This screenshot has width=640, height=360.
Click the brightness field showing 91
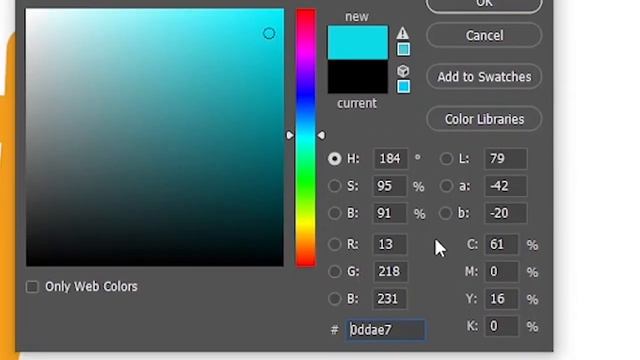[390, 213]
